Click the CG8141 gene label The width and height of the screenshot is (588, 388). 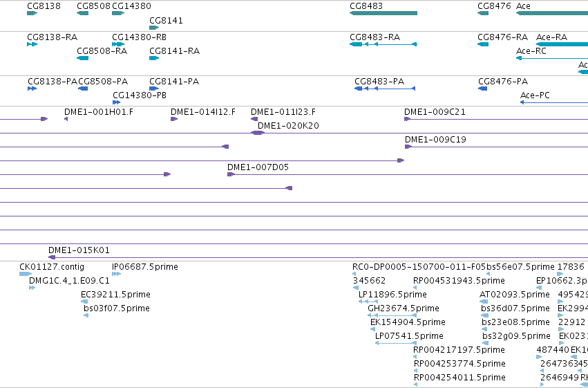[166, 21]
